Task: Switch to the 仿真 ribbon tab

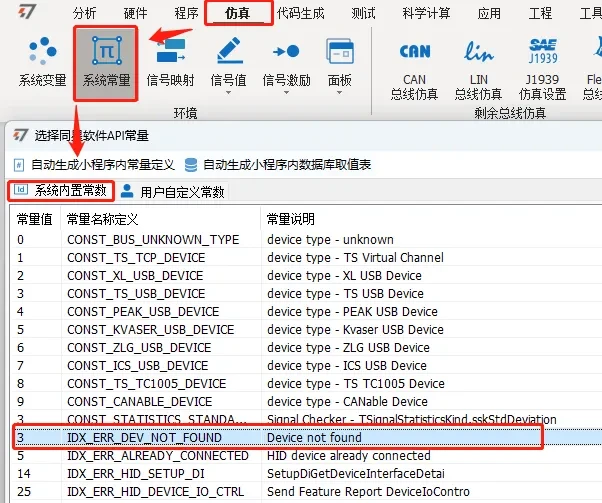Action: [238, 13]
